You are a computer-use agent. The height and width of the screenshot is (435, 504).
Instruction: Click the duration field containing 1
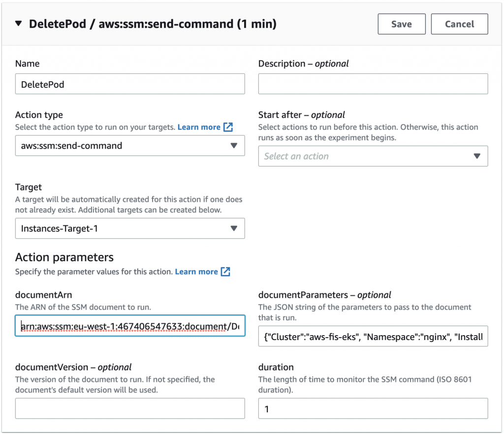coord(373,408)
